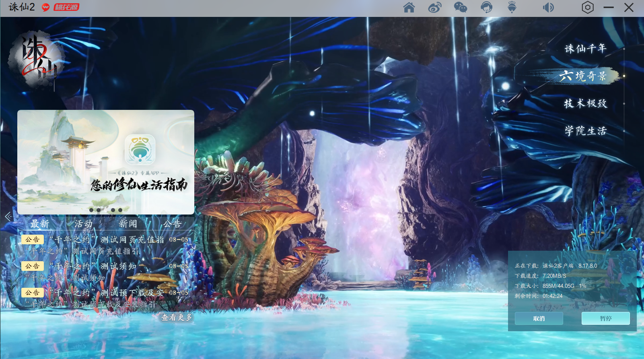Viewport: 644px width, 359px height.
Task: Open the 新闻 tab
Action: pyautogui.click(x=128, y=224)
